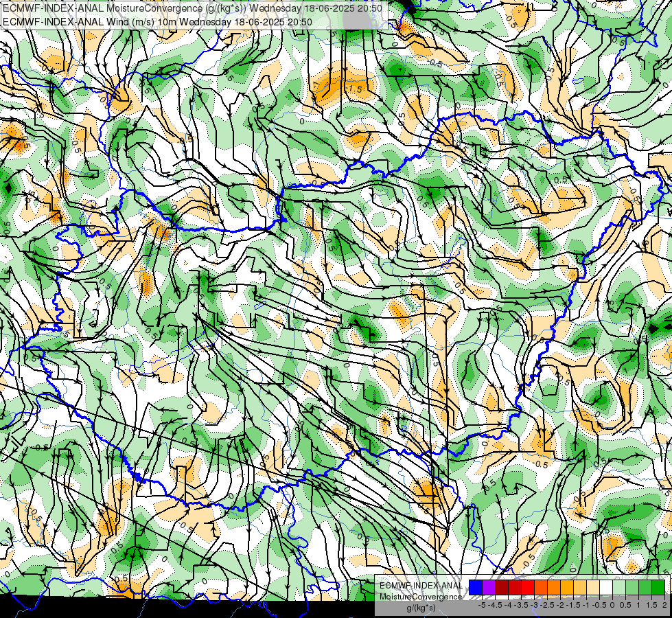Image resolution: width=672 pixels, height=618 pixels.
Task: Pick the orange swatch between -2.5 and -2
Action: click(554, 587)
